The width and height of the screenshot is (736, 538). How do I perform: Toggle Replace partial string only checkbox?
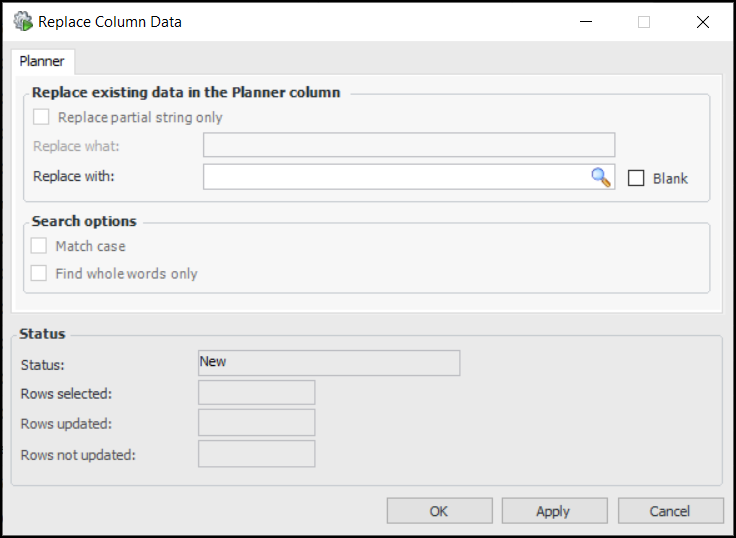pos(41,117)
